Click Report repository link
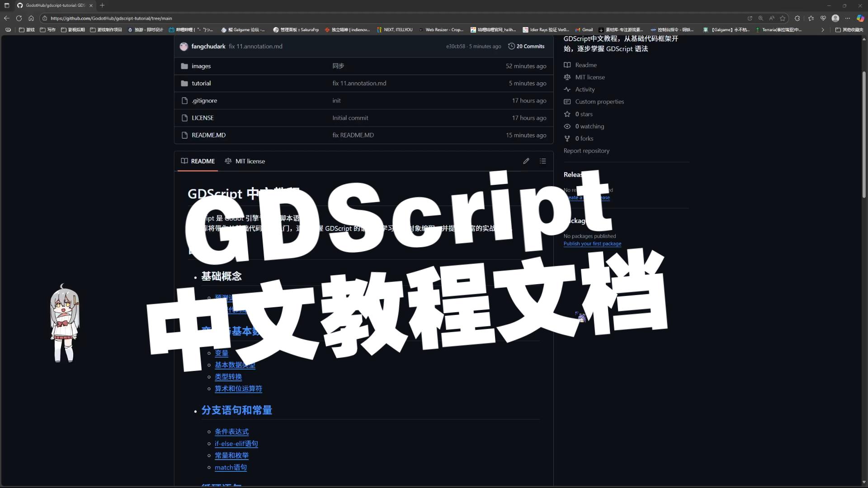The height and width of the screenshot is (488, 868). (586, 150)
